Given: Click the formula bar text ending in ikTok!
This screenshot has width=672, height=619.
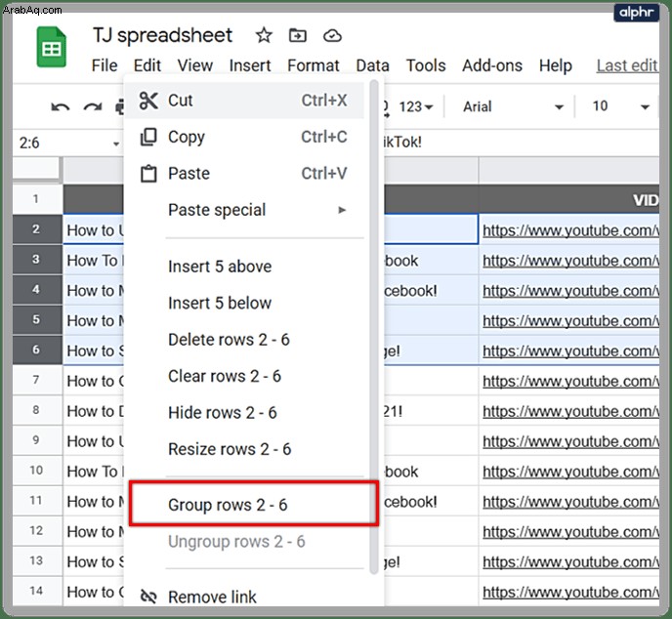Looking at the screenshot, I should pos(402,142).
